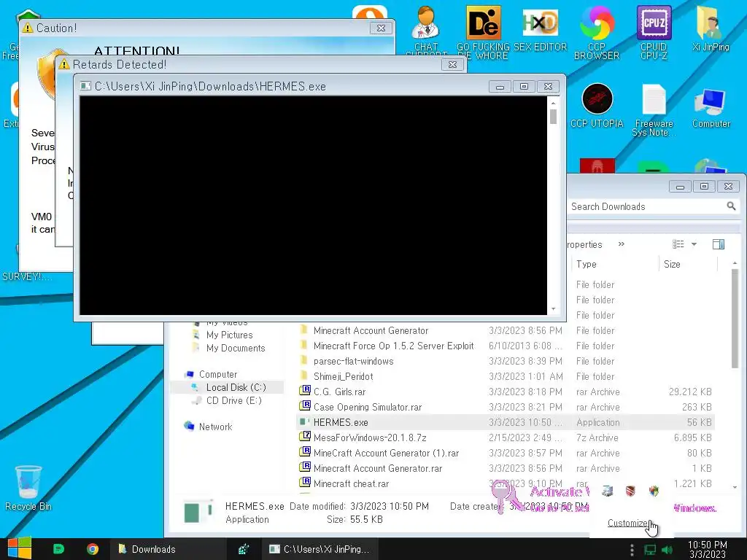Viewport: 747px width, 560px height.
Task: Select MineCraft Account Generator (1).rar
Action: (505, 453)
